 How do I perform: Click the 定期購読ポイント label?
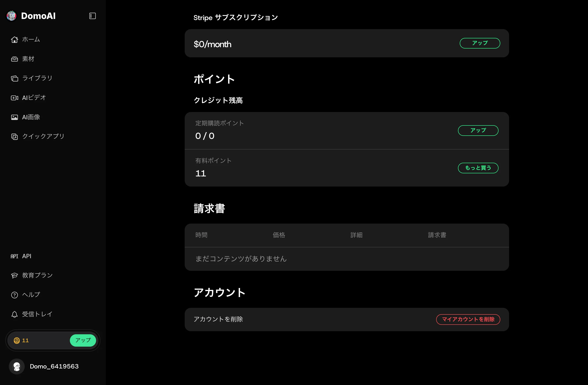coord(220,123)
